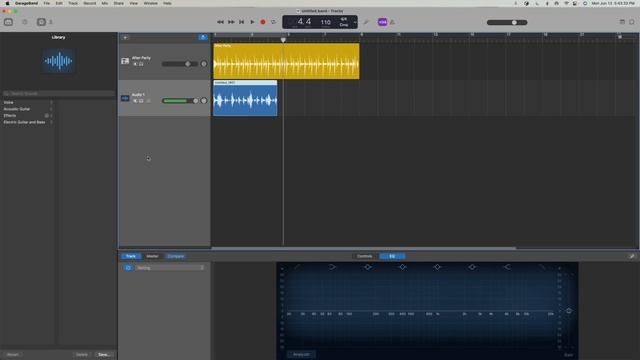Click the project end marker in ruler
Viewport: 640px width, 360px height.
tap(620, 37)
